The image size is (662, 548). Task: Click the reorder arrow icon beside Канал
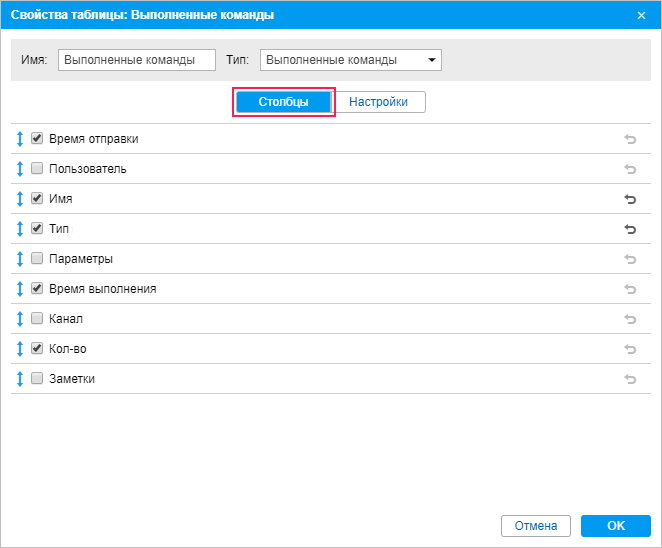[x=20, y=319]
